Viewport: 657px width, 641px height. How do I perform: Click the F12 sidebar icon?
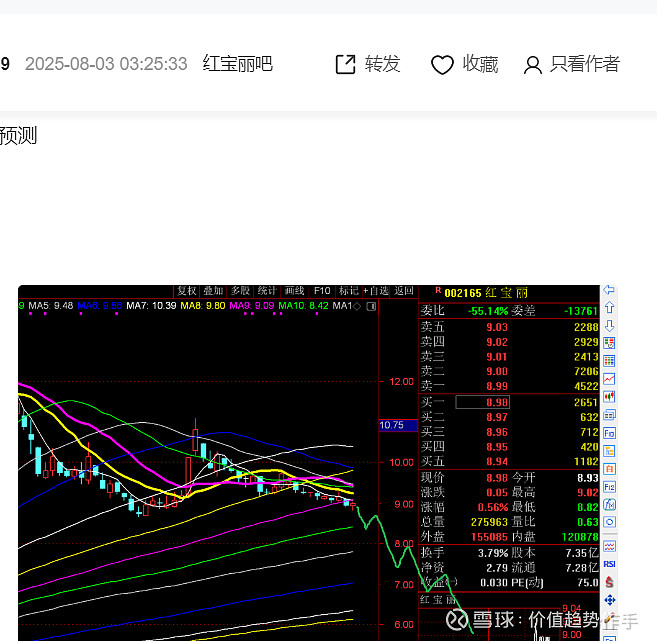coord(609,487)
